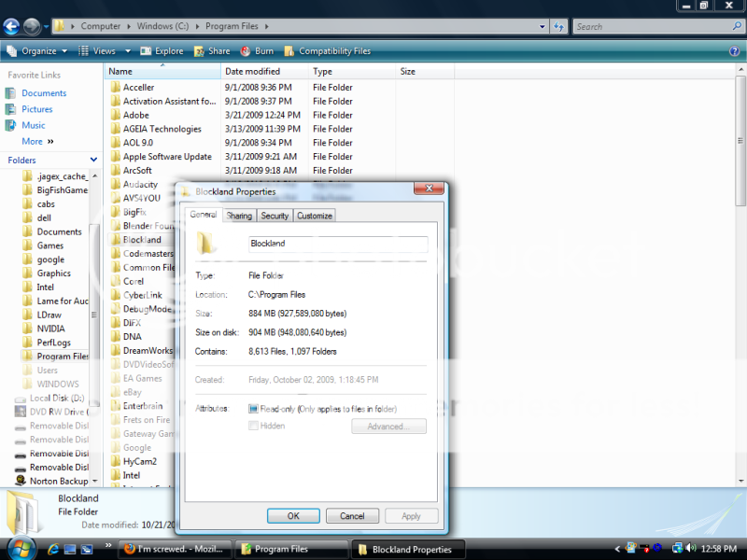This screenshot has height=560, width=747.
Task: Open the Views dropdown arrow
Action: (x=128, y=51)
